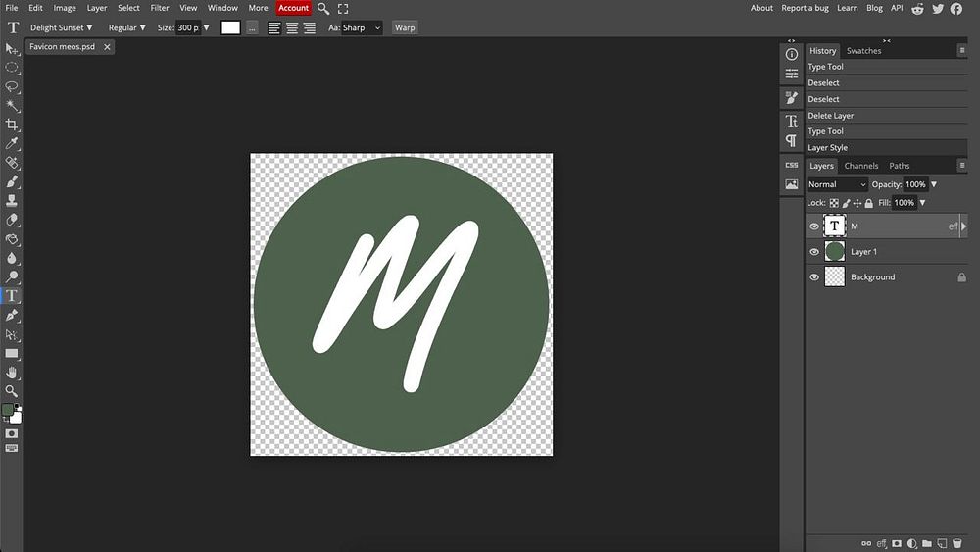Click the Account button
980x552 pixels.
click(294, 8)
